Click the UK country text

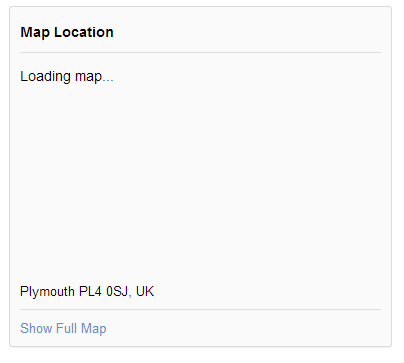[145, 292]
